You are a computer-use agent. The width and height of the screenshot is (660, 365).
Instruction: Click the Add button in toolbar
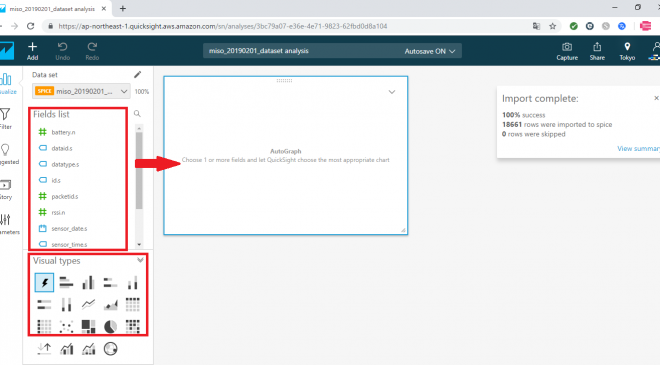[32, 51]
